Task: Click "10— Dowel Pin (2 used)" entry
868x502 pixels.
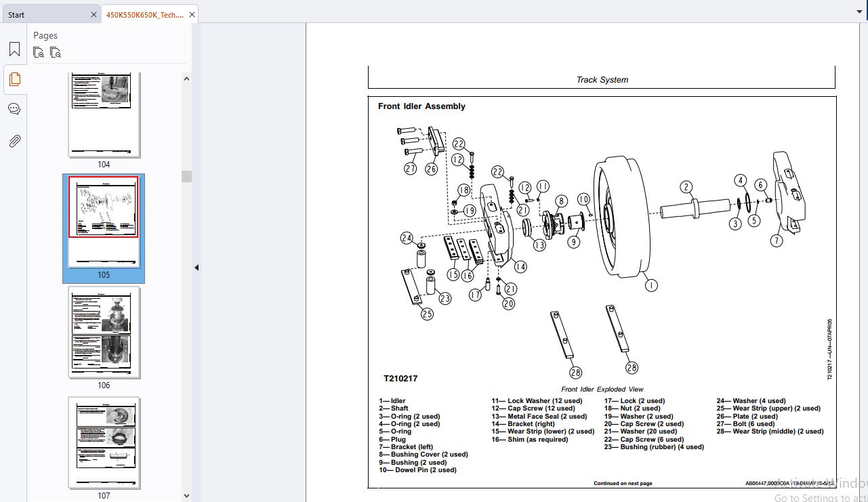Action: point(417,470)
